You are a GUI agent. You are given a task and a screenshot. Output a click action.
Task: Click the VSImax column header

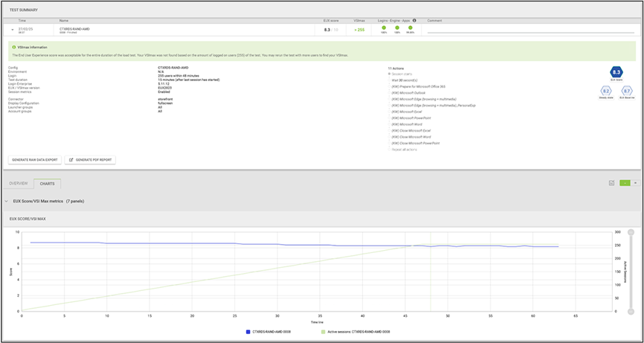[358, 21]
